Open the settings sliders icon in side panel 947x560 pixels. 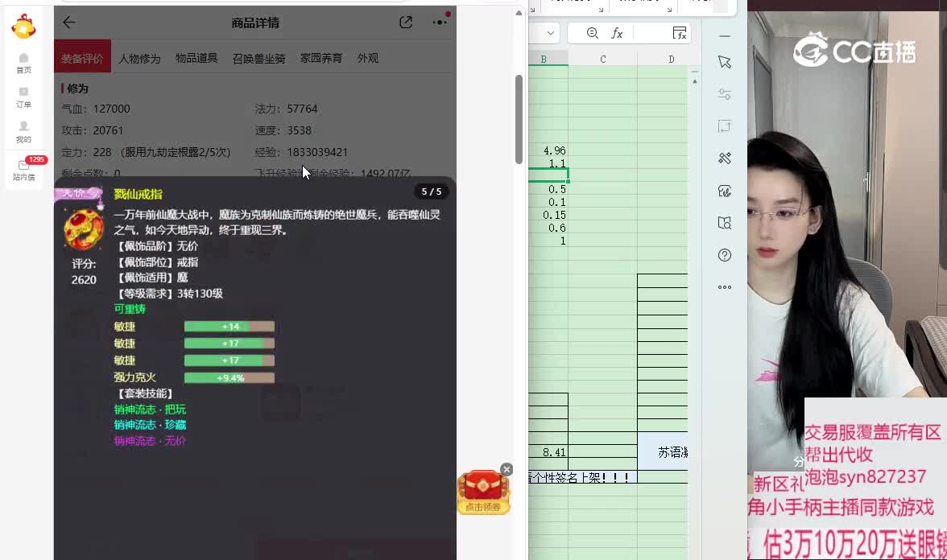725,93
